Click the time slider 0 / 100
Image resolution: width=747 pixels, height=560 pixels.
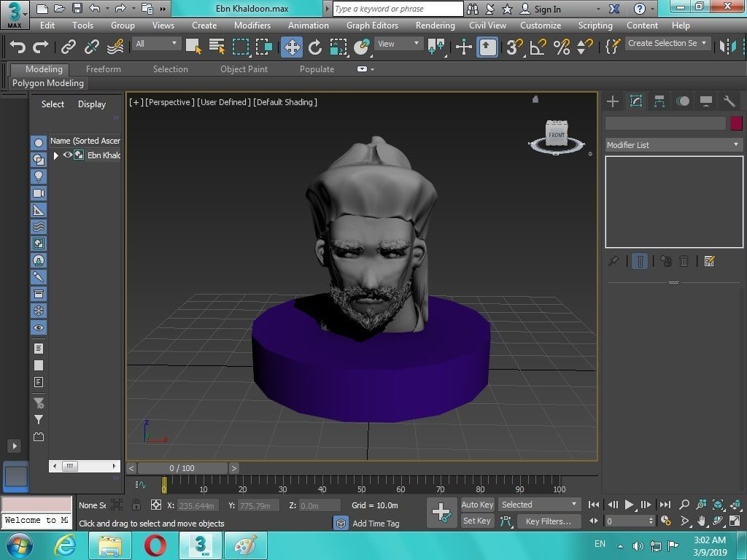[182, 468]
